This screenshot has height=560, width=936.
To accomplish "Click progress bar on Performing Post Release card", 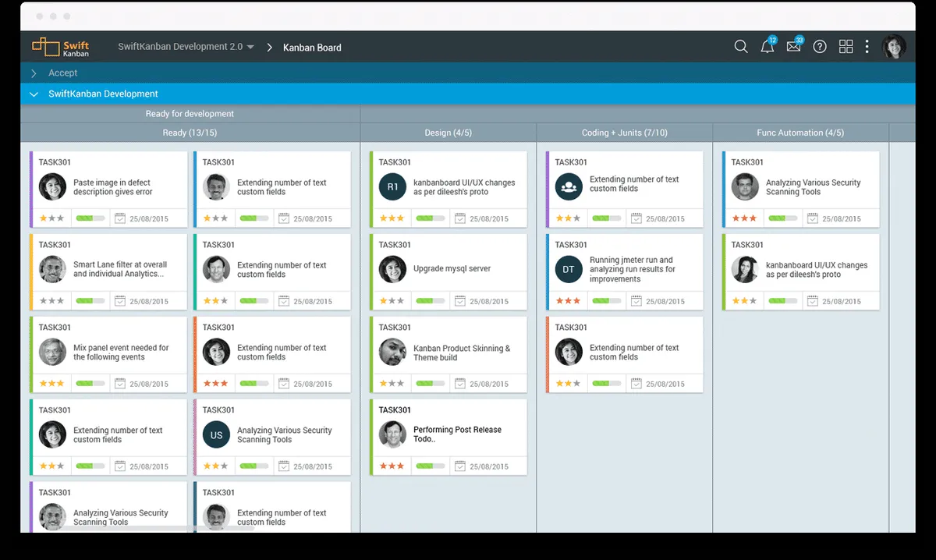I will point(431,466).
